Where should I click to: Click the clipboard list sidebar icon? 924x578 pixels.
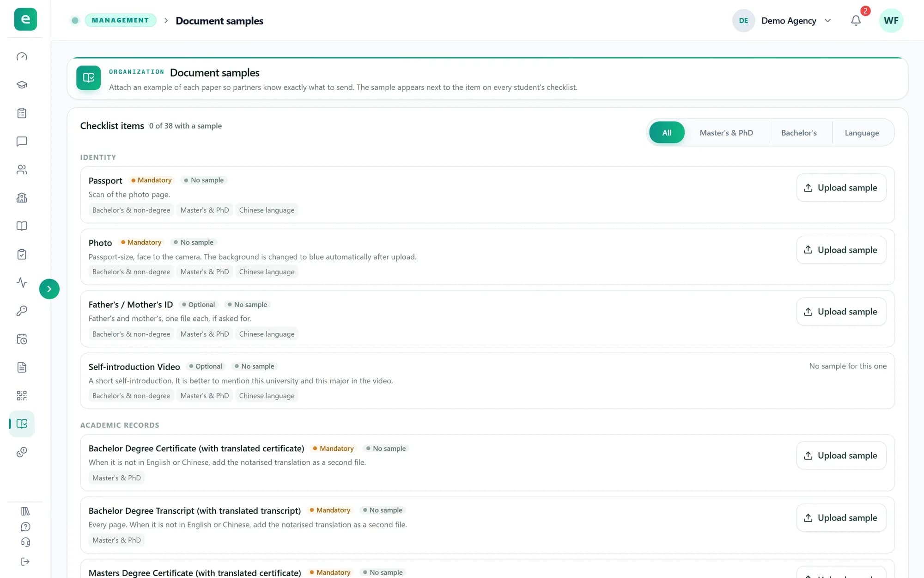pyautogui.click(x=22, y=113)
